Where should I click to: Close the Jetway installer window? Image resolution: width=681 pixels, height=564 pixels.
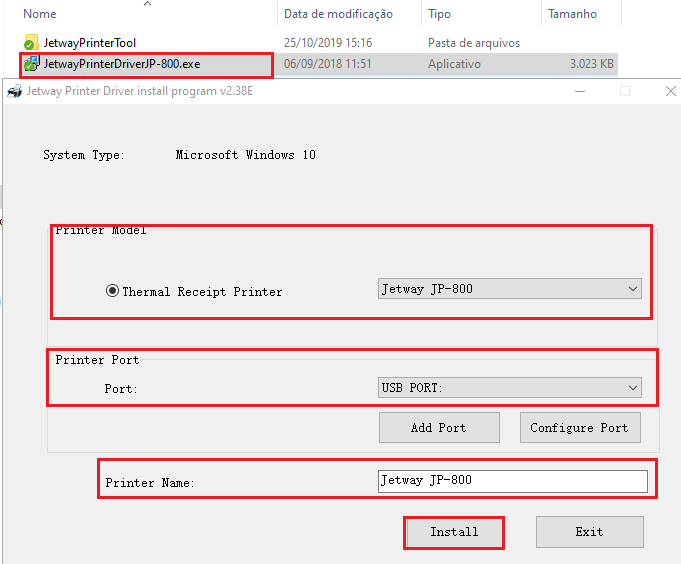click(x=671, y=91)
